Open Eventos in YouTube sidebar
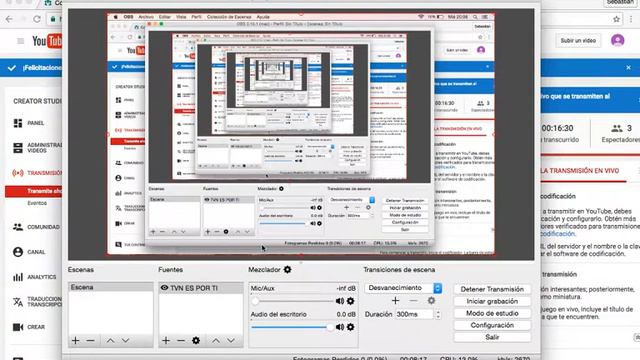 [x=37, y=203]
